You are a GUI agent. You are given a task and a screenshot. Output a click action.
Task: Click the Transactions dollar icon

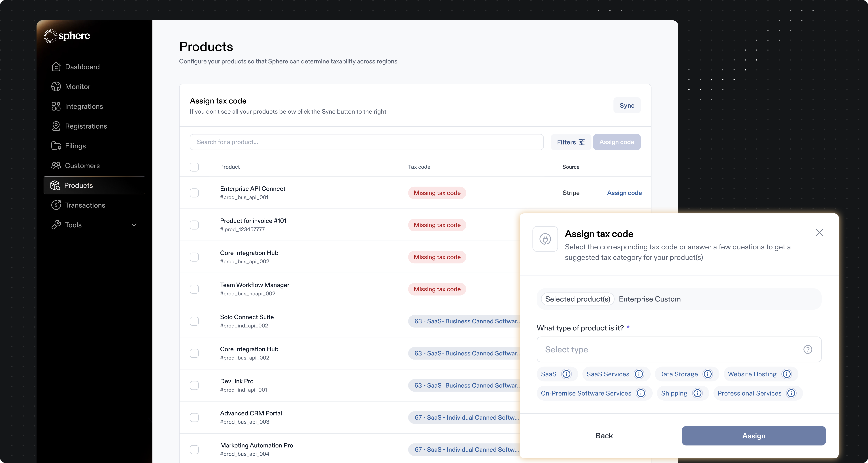pyautogui.click(x=56, y=205)
